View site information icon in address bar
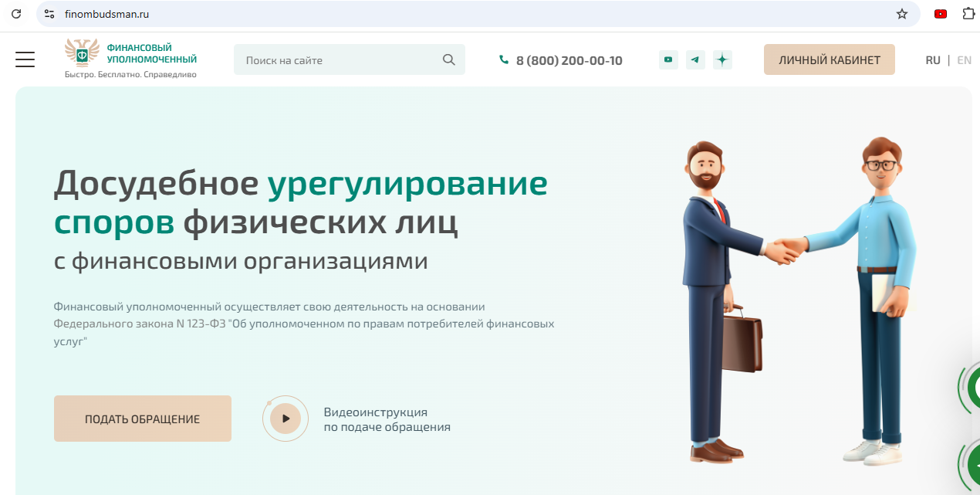Image resolution: width=980 pixels, height=495 pixels. (49, 13)
